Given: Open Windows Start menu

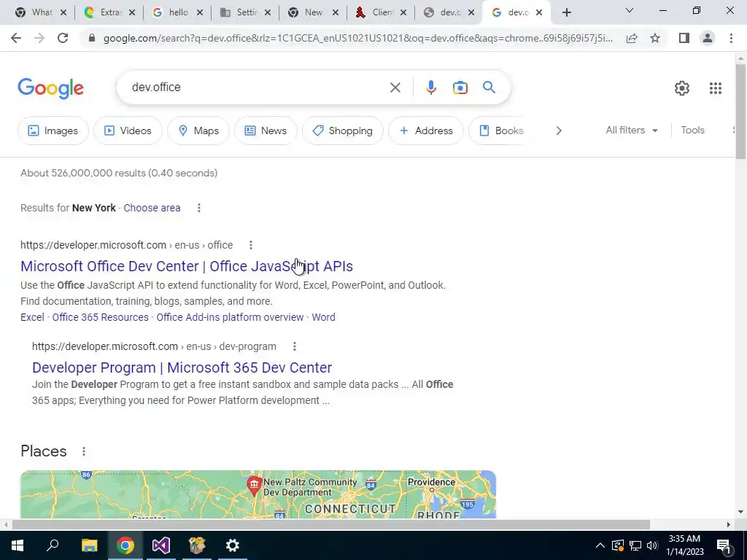Looking at the screenshot, I should point(18,545).
